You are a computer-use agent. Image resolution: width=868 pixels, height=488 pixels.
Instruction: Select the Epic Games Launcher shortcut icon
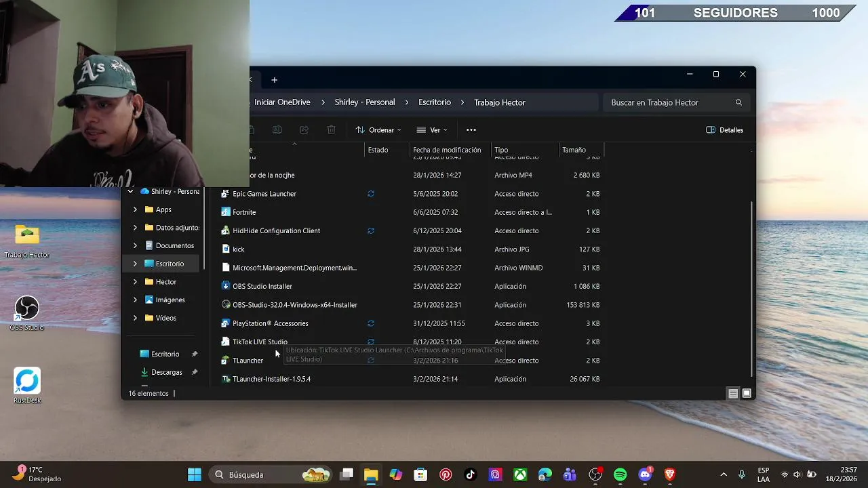coord(226,194)
